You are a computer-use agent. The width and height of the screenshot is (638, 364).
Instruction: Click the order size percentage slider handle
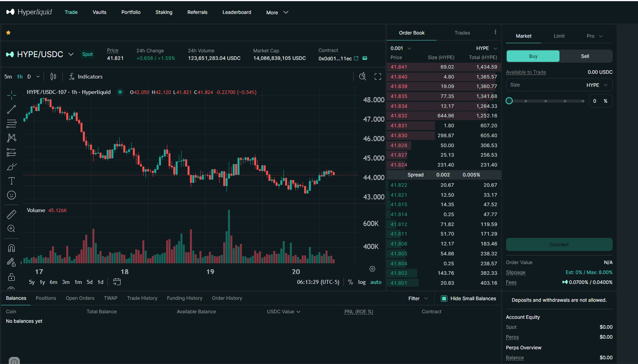tap(509, 101)
